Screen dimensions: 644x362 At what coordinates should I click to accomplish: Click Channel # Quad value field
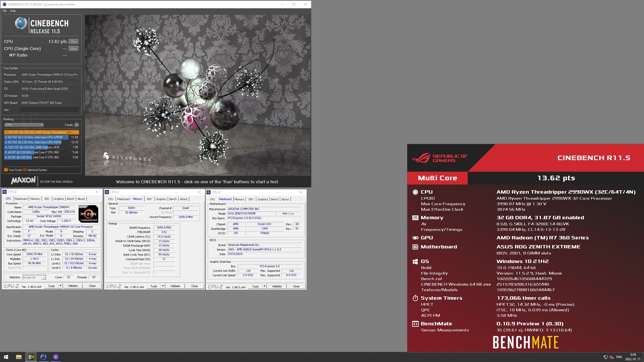[x=185, y=208]
